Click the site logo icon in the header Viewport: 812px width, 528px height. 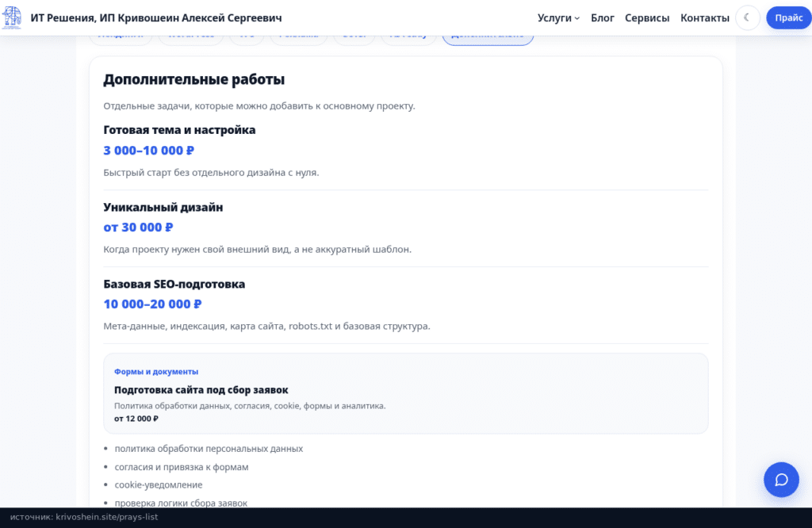coord(11,17)
